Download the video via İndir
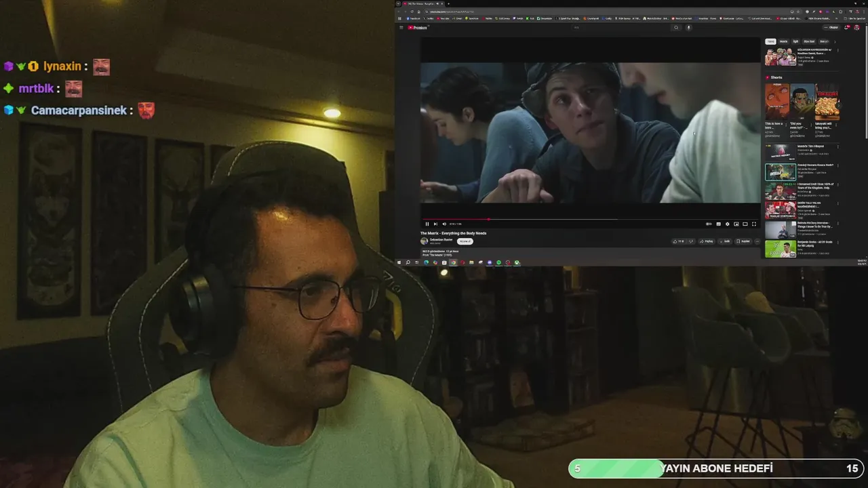Screen dimensions: 868x488 725,241
